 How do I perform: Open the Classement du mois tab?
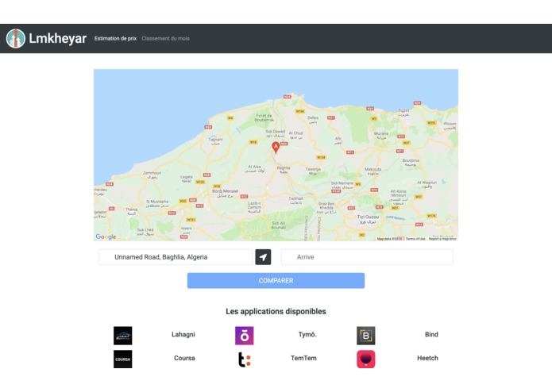165,38
